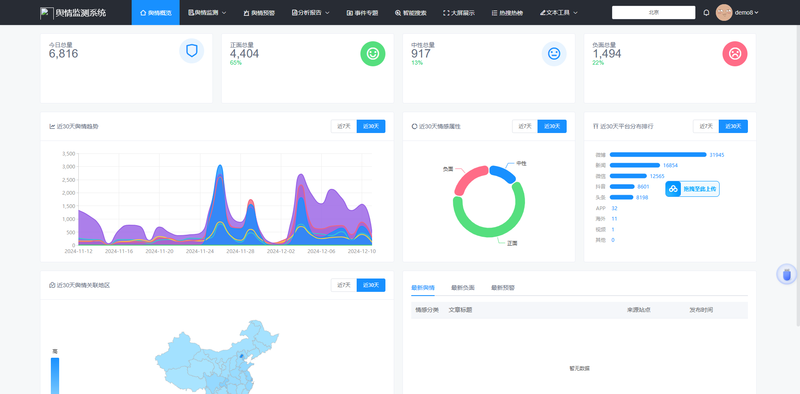Open the 事件专题 menu item
Image resolution: width=800 pixels, height=394 pixels.
(362, 13)
